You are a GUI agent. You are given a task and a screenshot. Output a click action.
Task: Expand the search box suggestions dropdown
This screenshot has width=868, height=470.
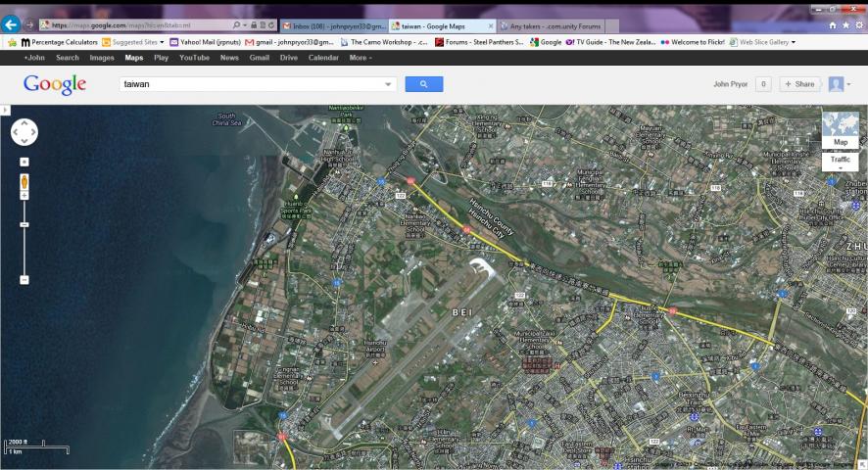[388, 85]
